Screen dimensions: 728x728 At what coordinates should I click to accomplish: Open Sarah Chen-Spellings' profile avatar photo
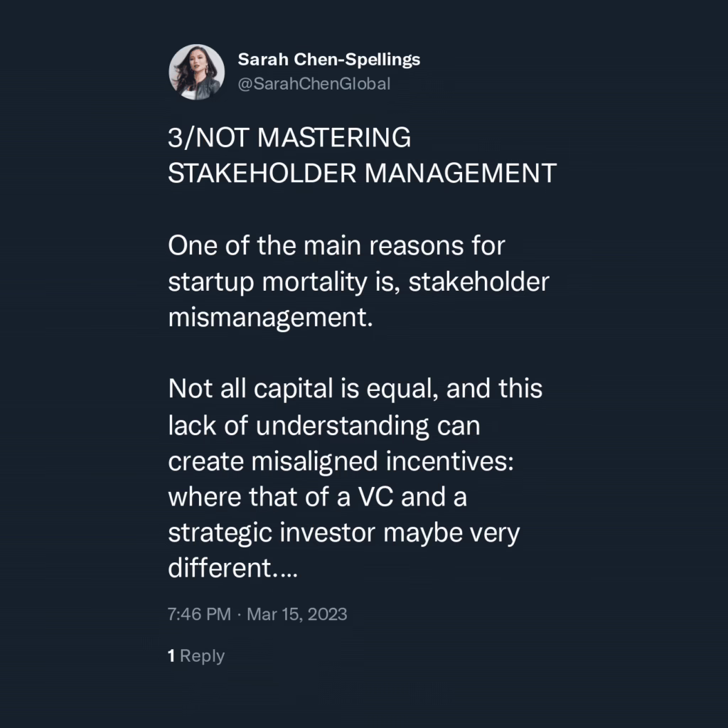click(x=197, y=72)
